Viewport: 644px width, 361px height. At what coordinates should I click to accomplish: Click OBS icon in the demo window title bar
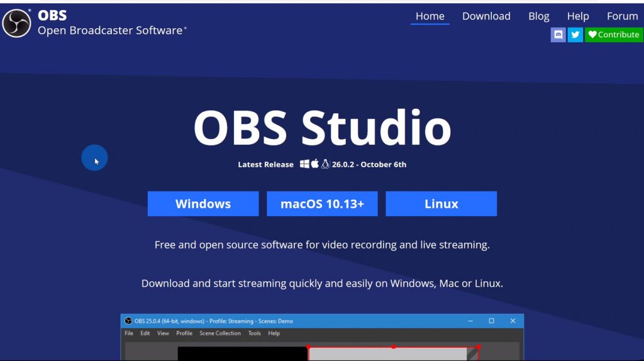pyautogui.click(x=128, y=321)
